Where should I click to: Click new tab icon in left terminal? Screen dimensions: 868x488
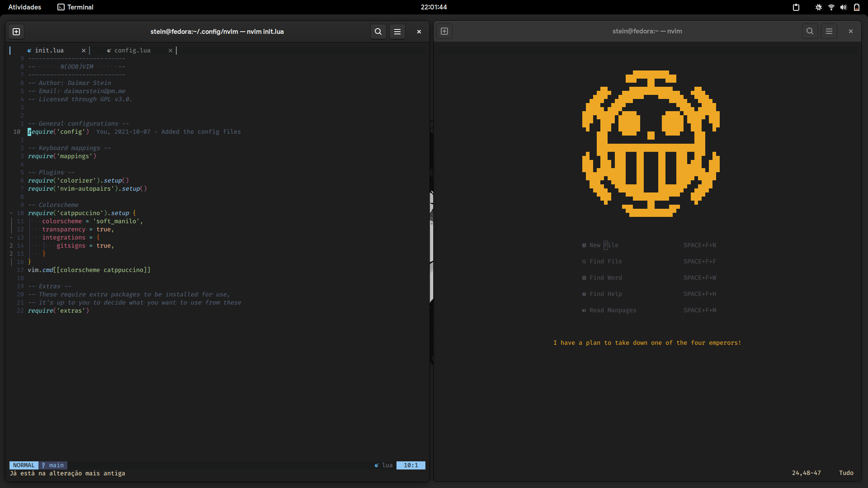tap(16, 32)
